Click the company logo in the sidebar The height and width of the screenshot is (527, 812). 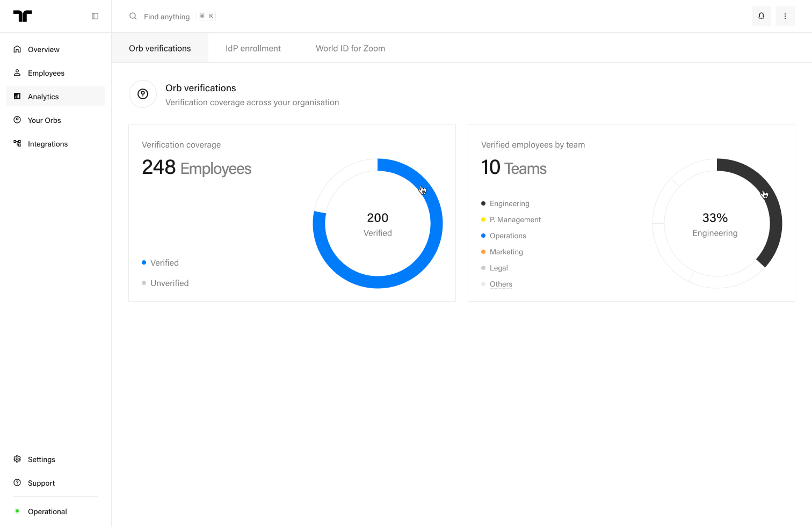pos(23,16)
